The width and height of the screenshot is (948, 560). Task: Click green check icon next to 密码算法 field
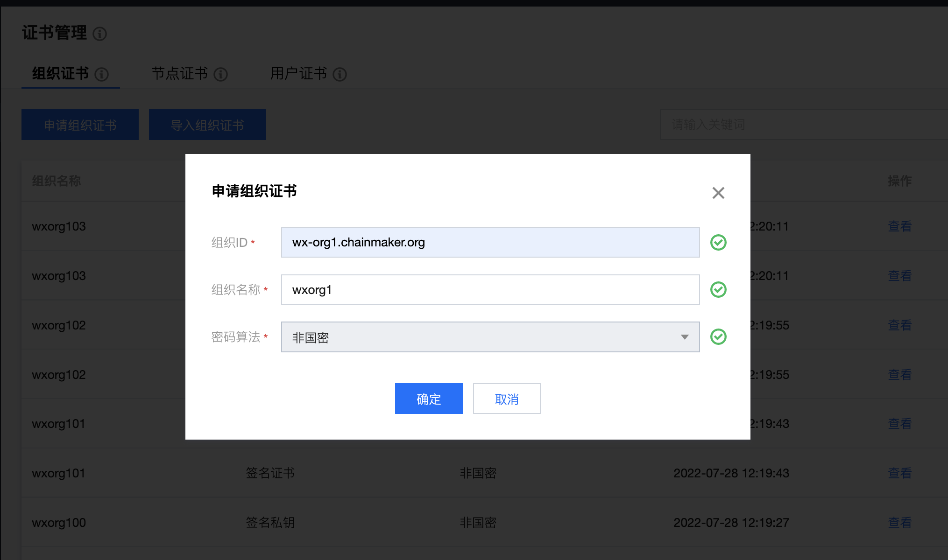(x=718, y=337)
